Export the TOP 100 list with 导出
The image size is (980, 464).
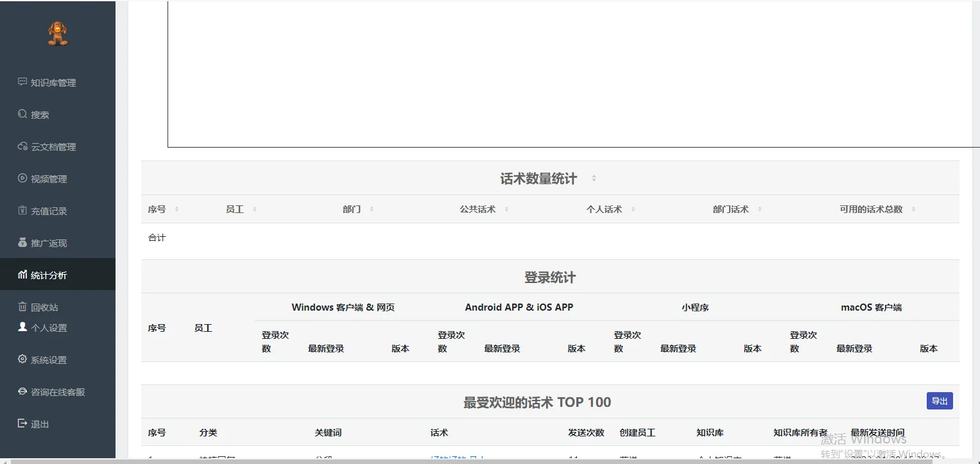tap(940, 401)
